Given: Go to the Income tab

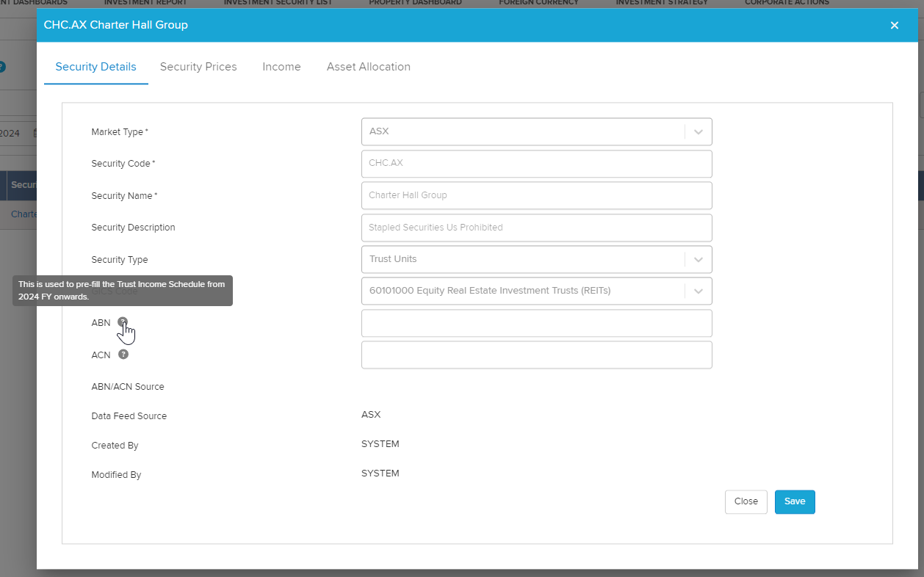Looking at the screenshot, I should click(281, 67).
